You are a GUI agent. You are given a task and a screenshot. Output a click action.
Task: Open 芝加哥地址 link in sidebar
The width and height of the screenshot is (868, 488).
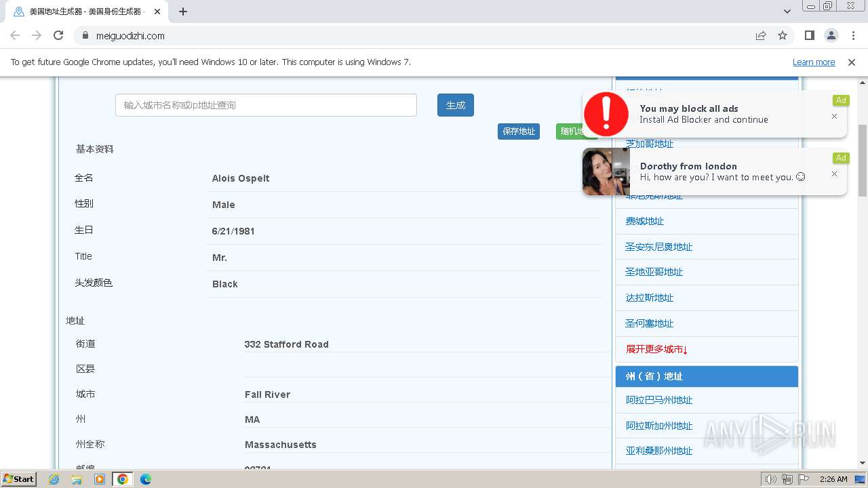click(x=650, y=144)
